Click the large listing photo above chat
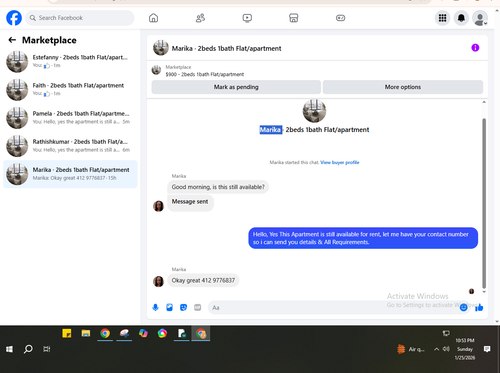This screenshot has height=373, width=500. 314,111
